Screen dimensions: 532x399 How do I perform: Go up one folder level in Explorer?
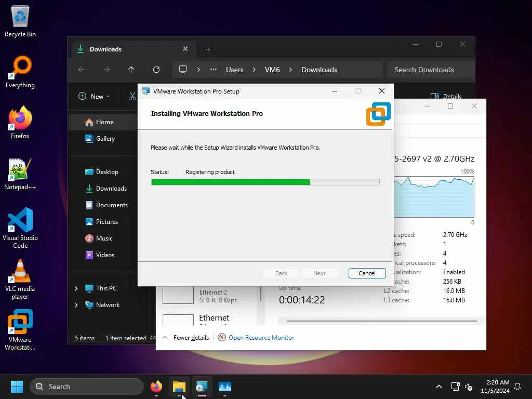pos(131,70)
